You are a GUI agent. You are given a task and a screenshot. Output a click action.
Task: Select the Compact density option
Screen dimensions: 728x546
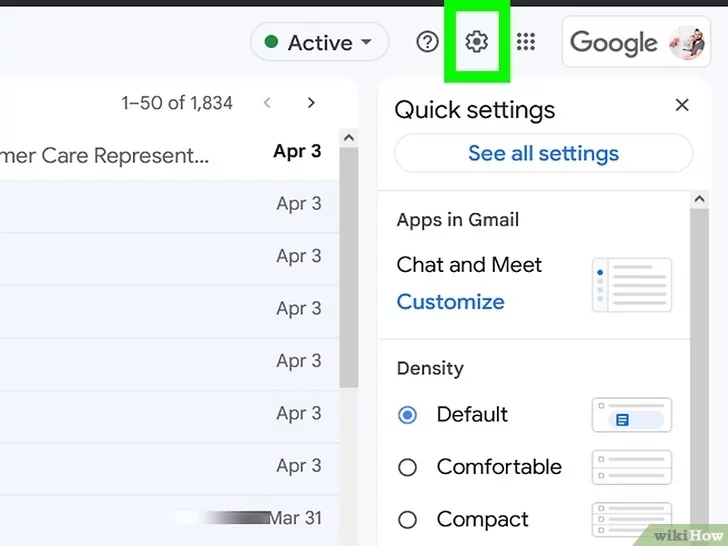coord(463,520)
